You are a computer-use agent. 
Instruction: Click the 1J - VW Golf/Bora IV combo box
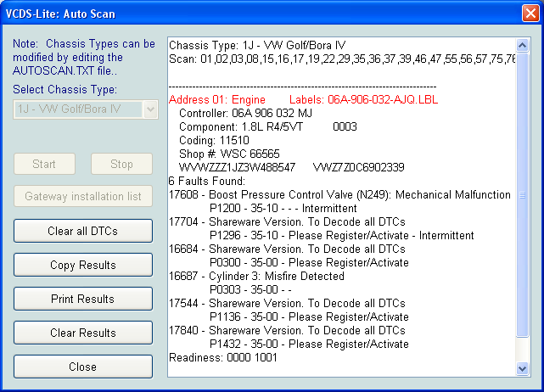click(86, 109)
